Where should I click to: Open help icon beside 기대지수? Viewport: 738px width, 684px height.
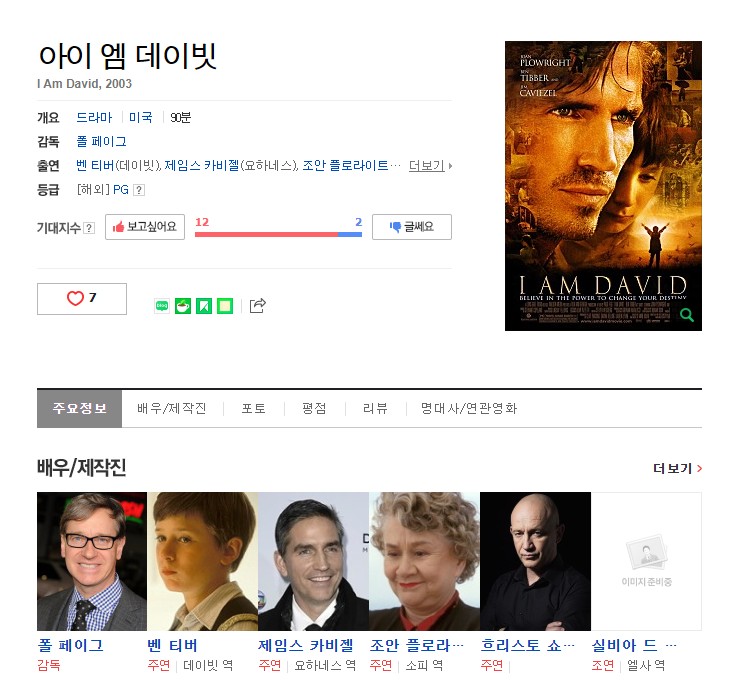pos(88,228)
